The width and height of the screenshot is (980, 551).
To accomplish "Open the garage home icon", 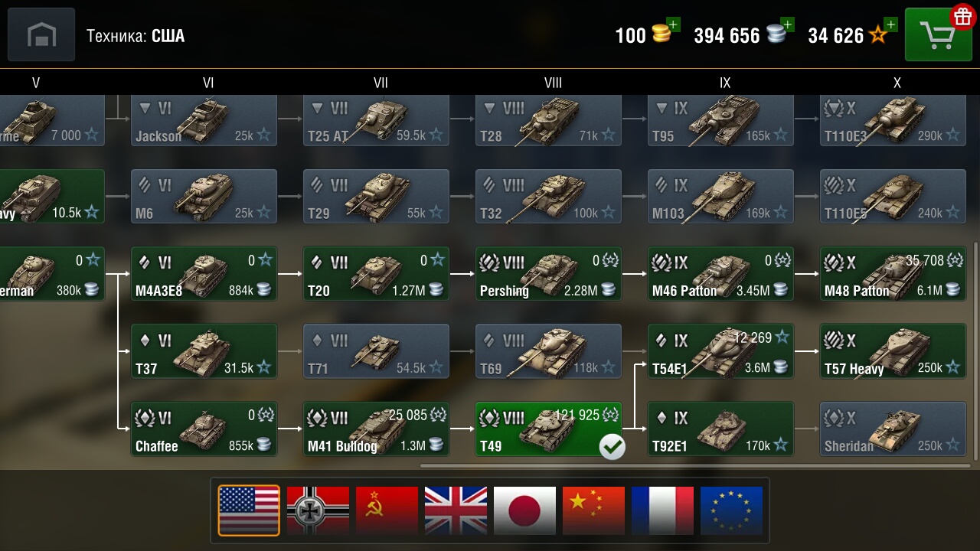I will [x=41, y=34].
